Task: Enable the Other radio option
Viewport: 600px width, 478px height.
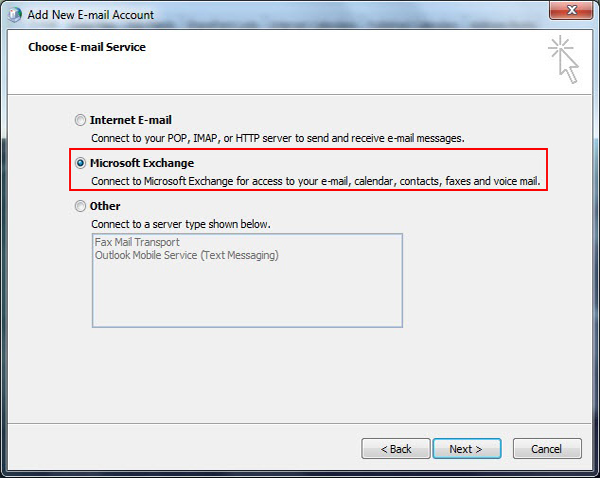Action: tap(80, 207)
